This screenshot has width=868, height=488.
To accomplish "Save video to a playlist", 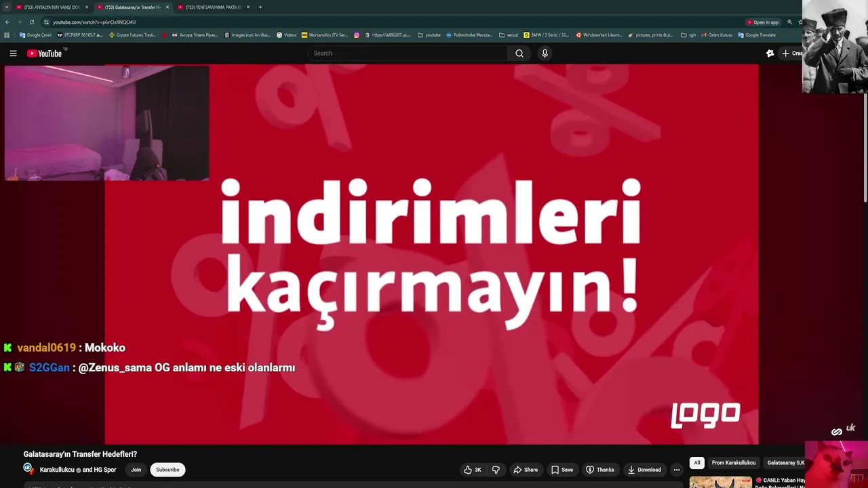I will point(561,470).
